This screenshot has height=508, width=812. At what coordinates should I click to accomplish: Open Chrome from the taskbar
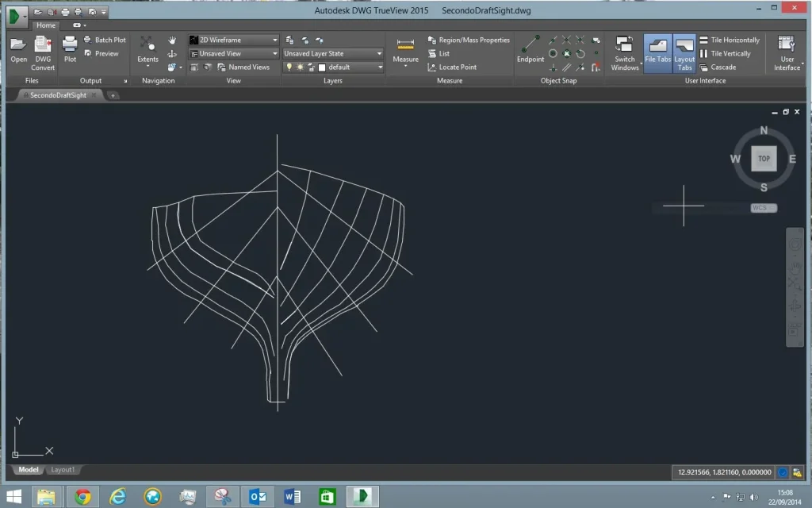click(82, 497)
